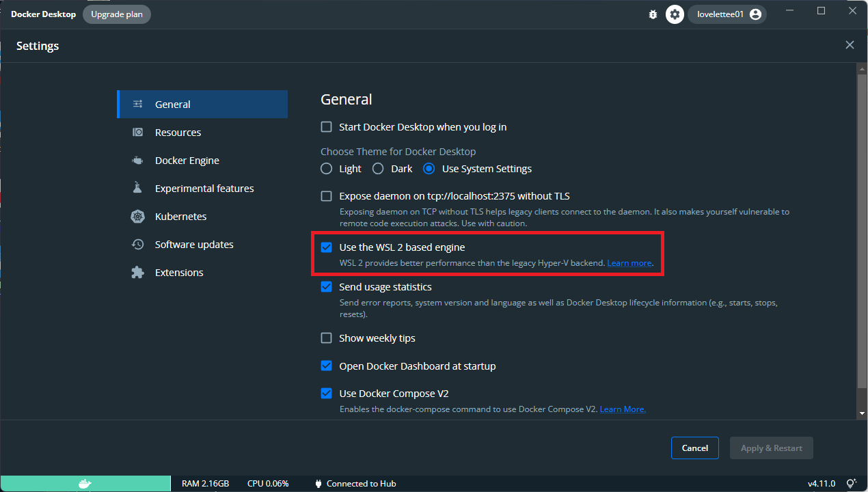Image resolution: width=868 pixels, height=492 pixels.
Task: Click the scrollbar down arrow
Action: coord(861,413)
